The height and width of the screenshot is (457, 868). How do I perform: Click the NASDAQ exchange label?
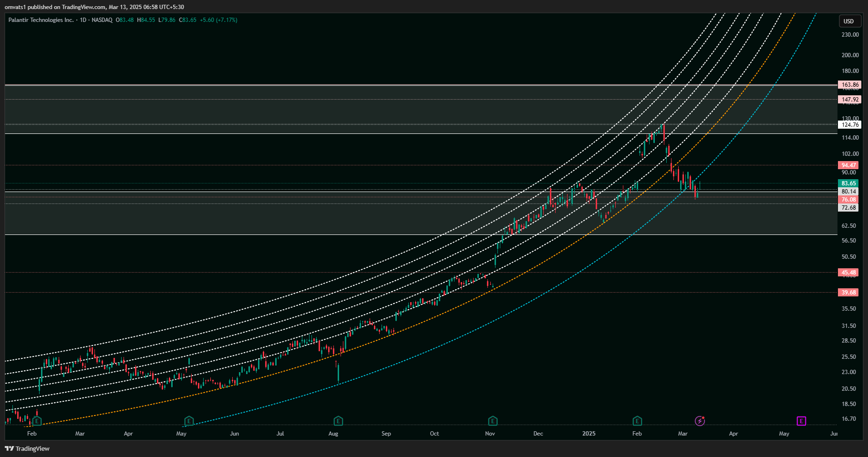[102, 20]
